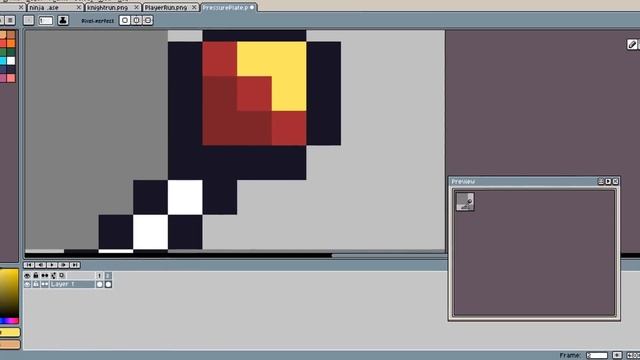Select Layer 1 cel in frame 2

tap(108, 284)
